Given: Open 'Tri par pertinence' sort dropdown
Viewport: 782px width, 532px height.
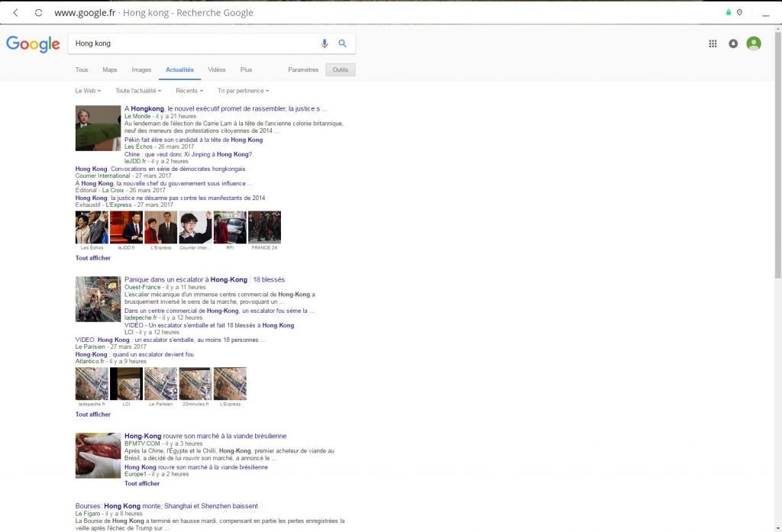Looking at the screenshot, I should click(x=243, y=91).
